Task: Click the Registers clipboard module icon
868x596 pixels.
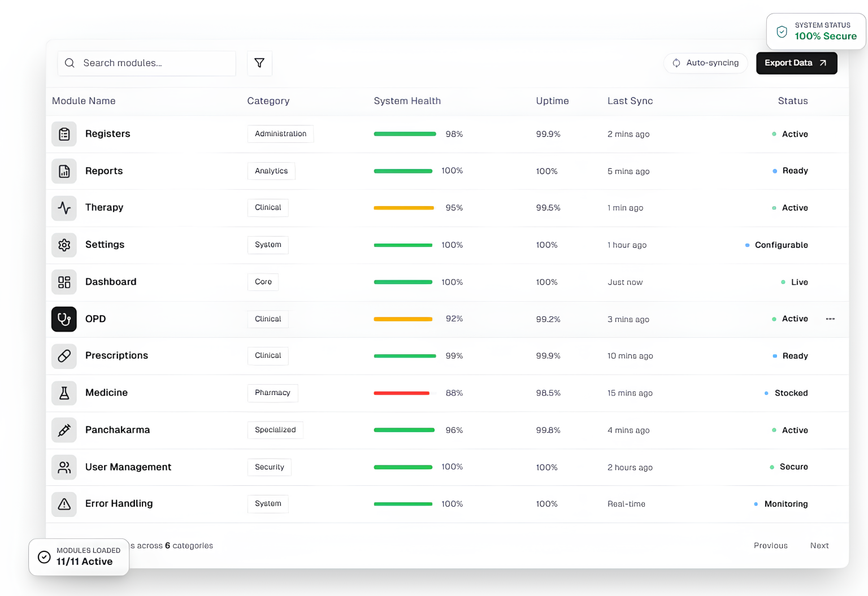Action: 64,134
